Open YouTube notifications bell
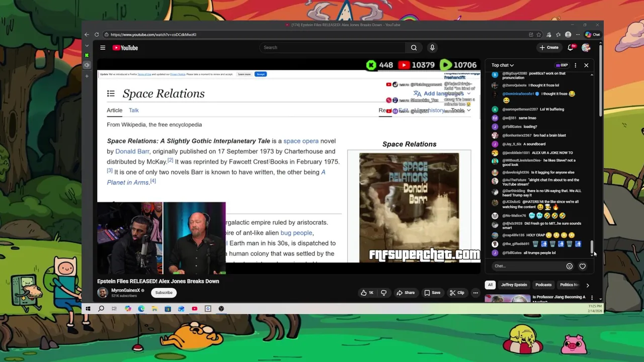This screenshot has width=644, height=362. [571, 48]
